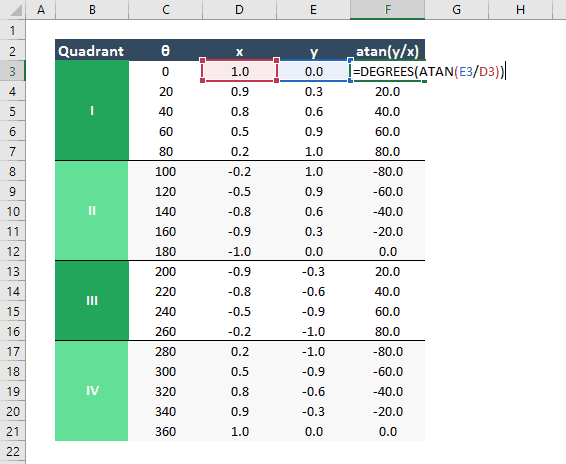Select the Quadrant III merged cell
566x464 pixels.
(92, 300)
